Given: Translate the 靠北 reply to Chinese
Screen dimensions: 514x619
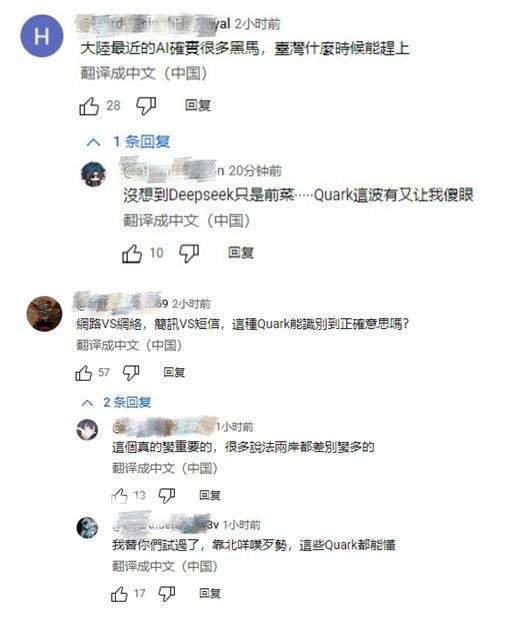Looking at the screenshot, I should (165, 566).
